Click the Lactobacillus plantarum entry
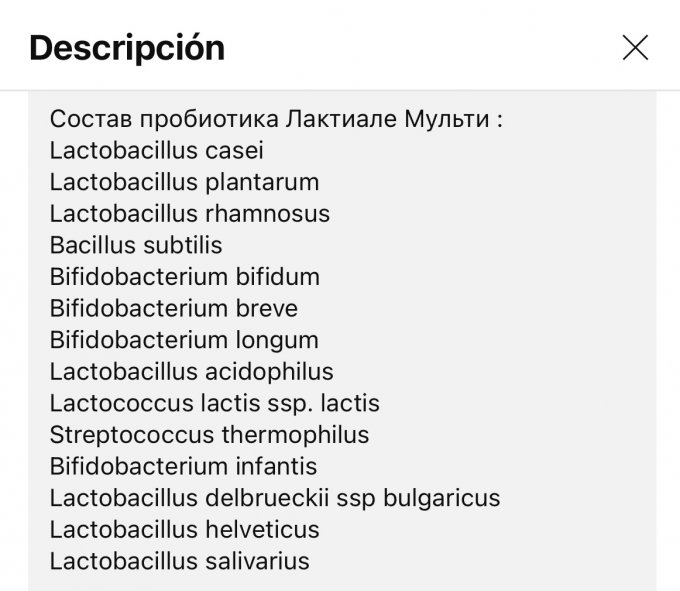This screenshot has height=591, width=680. [184, 183]
